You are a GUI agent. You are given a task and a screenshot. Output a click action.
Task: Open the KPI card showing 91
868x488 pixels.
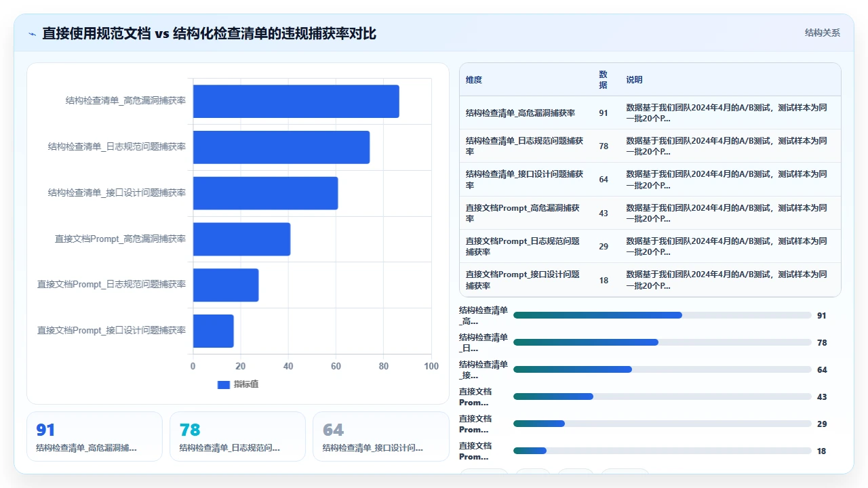[95, 436]
